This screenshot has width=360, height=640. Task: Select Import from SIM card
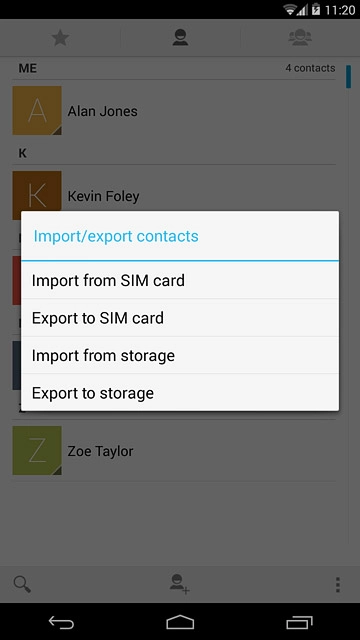pyautogui.click(x=180, y=280)
